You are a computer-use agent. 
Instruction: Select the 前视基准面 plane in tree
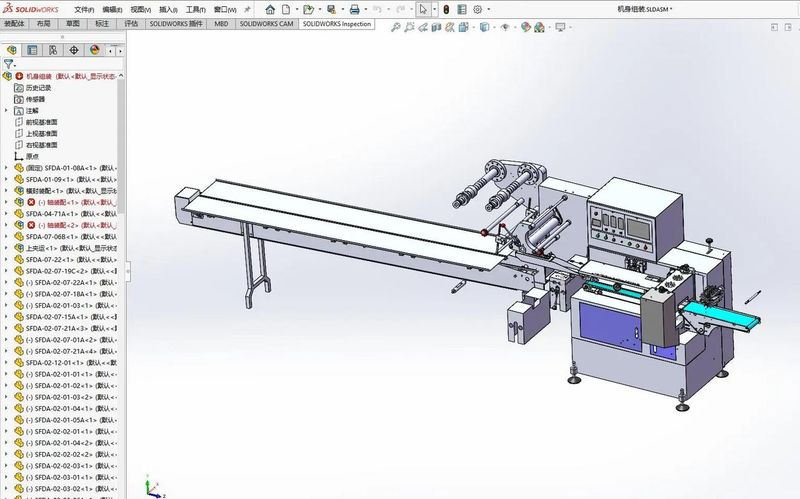(41, 122)
